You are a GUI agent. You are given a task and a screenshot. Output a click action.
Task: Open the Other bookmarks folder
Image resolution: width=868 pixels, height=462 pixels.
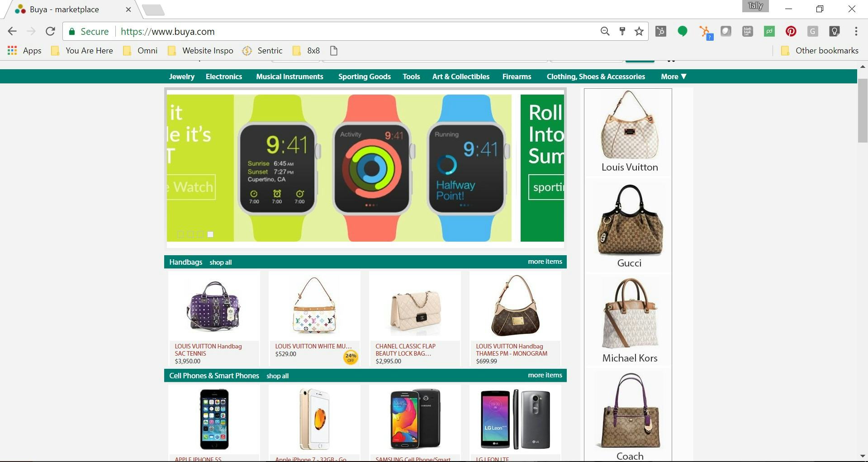coord(820,51)
